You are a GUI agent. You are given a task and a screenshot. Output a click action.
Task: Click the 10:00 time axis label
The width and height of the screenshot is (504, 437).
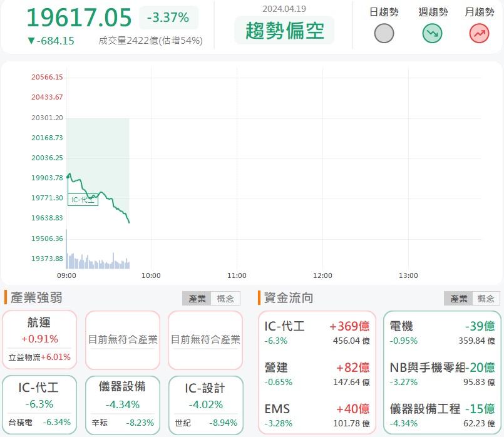pos(151,275)
